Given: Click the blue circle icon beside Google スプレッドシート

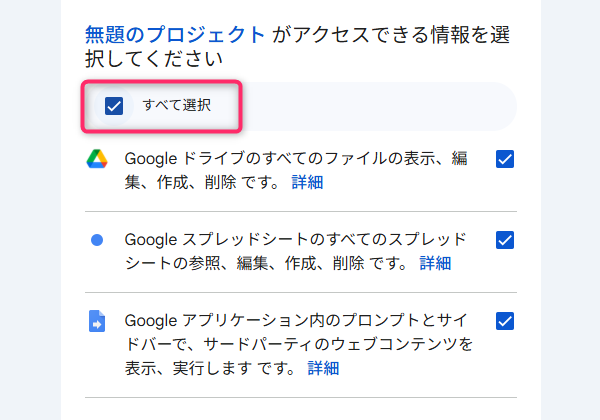Looking at the screenshot, I should pyautogui.click(x=97, y=240).
